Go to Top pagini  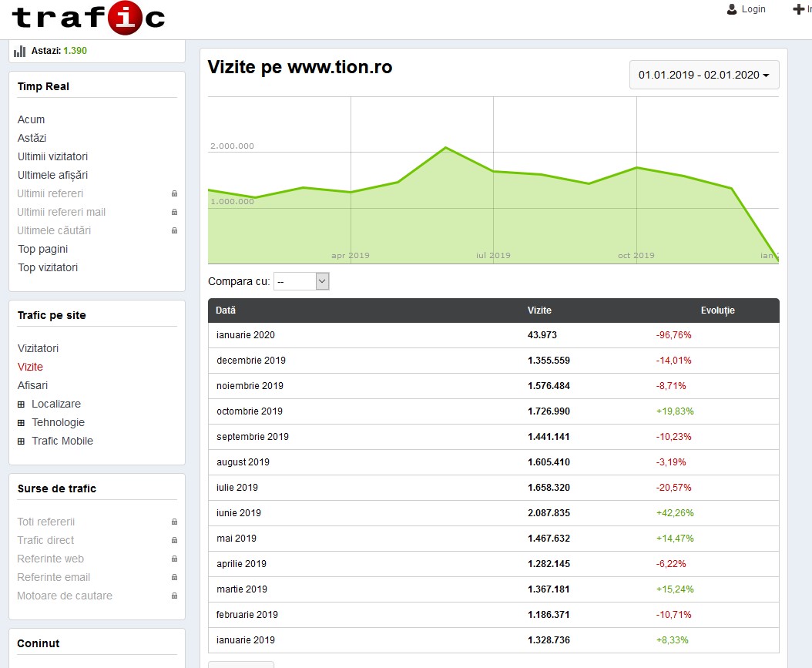point(42,249)
